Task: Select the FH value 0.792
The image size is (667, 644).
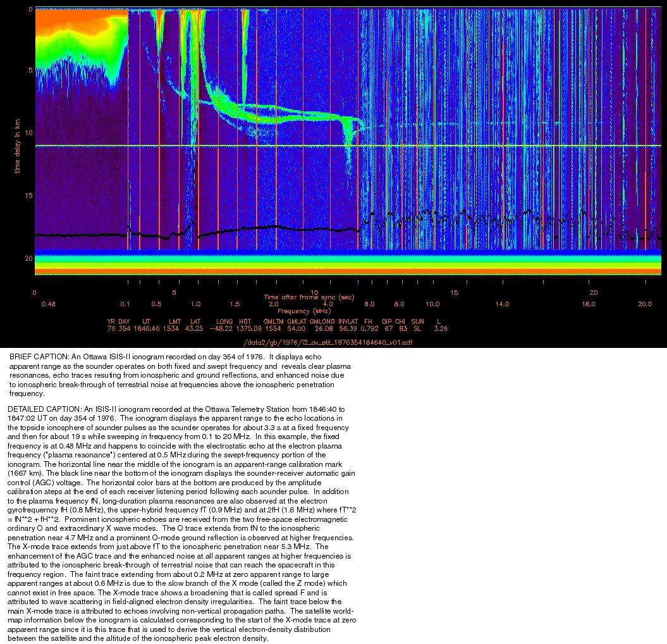Action: pyautogui.click(x=369, y=328)
